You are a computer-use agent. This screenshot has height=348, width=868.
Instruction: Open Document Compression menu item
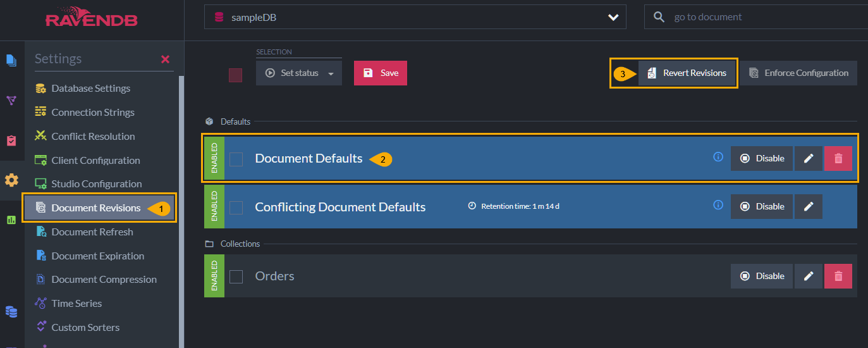click(x=104, y=279)
